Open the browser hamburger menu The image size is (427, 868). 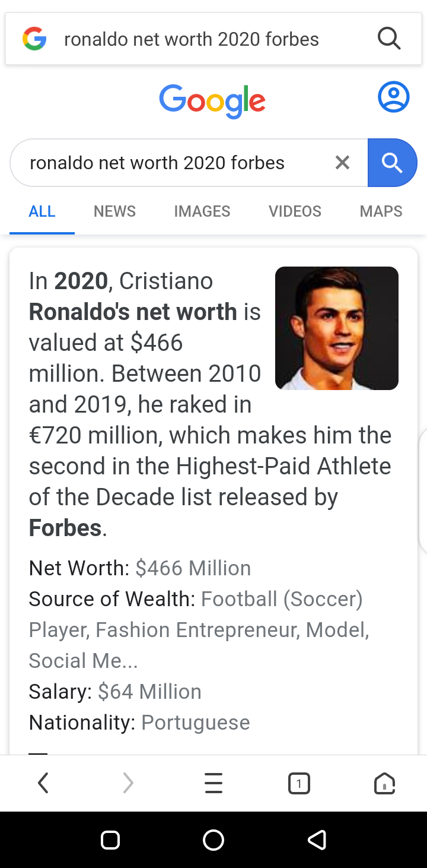(213, 784)
